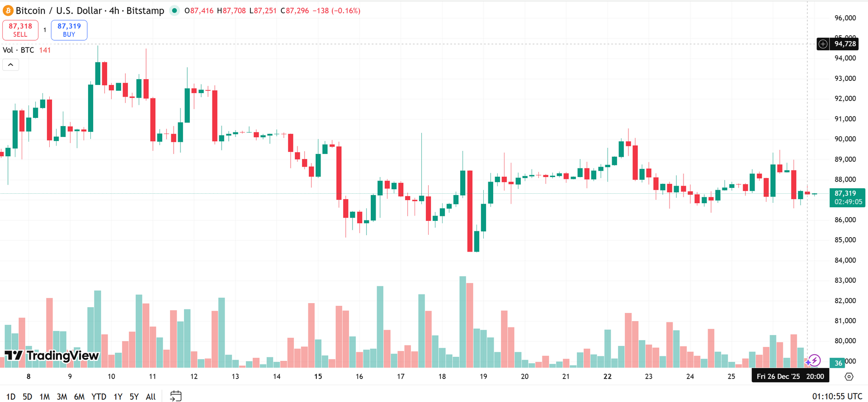The width and height of the screenshot is (868, 402).
Task: Select the 1M time range
Action: 44,397
